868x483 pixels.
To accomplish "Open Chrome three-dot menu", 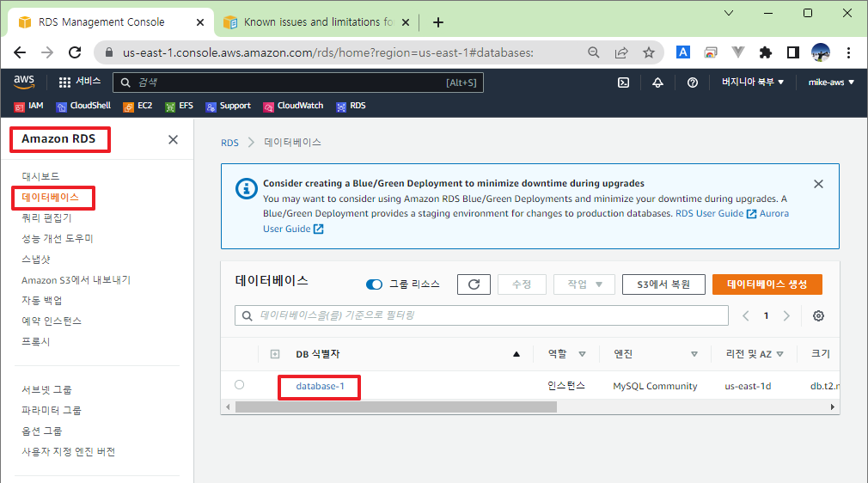I will coord(848,52).
